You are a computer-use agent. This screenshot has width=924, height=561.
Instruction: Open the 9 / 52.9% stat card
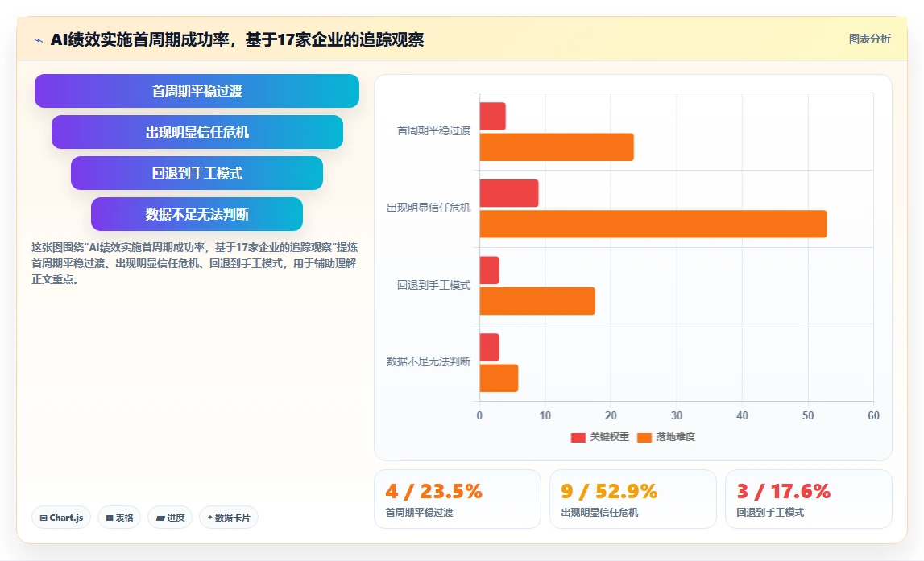click(633, 499)
